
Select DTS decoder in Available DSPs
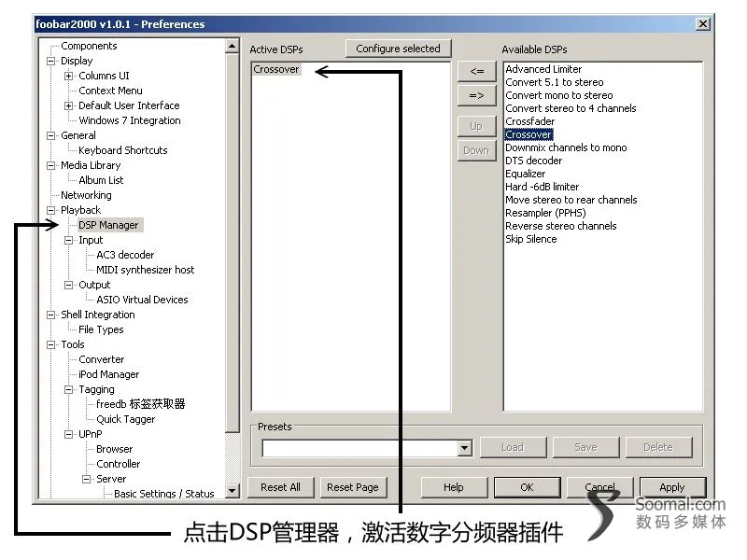tap(534, 161)
